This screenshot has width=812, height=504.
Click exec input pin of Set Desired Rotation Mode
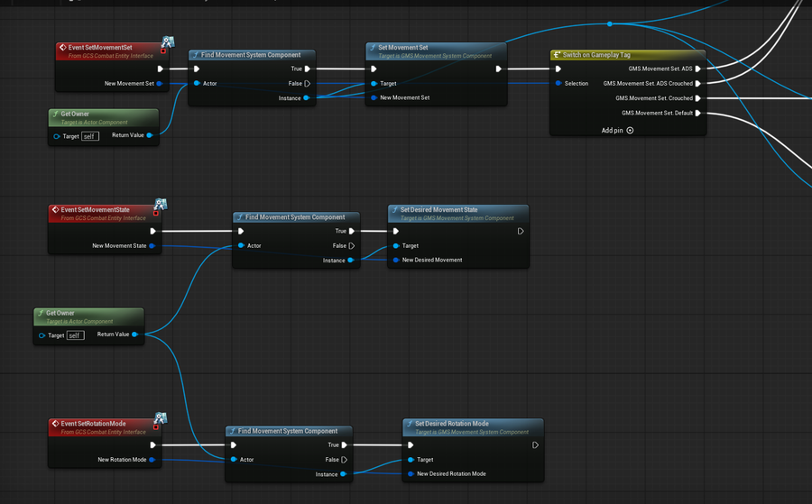[x=411, y=445]
